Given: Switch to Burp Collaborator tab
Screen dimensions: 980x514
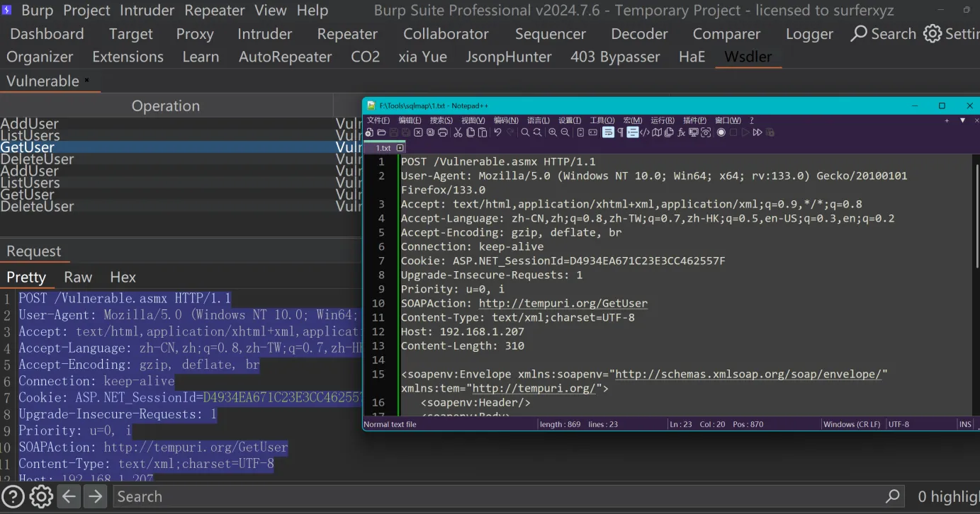Looking at the screenshot, I should (x=446, y=34).
